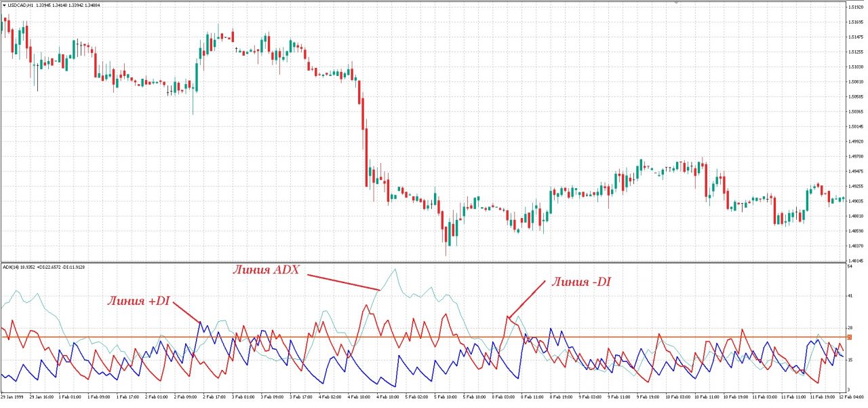
Task: Select the 'Линия -DI' annotation text
Action: tap(581, 282)
